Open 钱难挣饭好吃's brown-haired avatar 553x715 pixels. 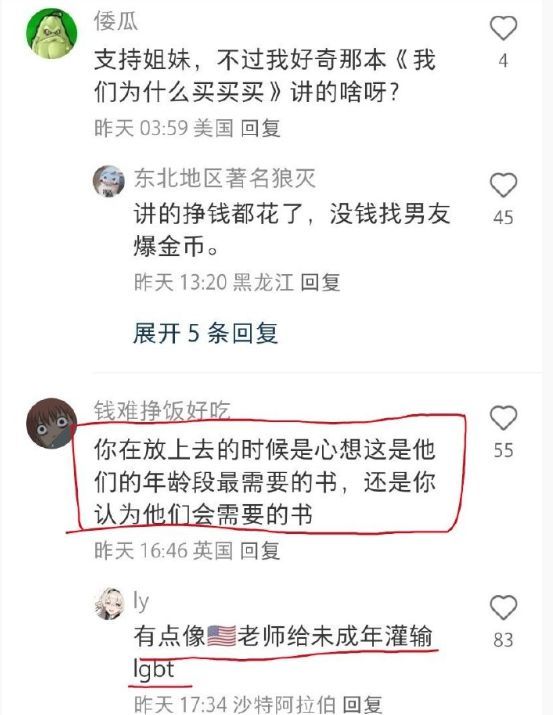[x=52, y=423]
